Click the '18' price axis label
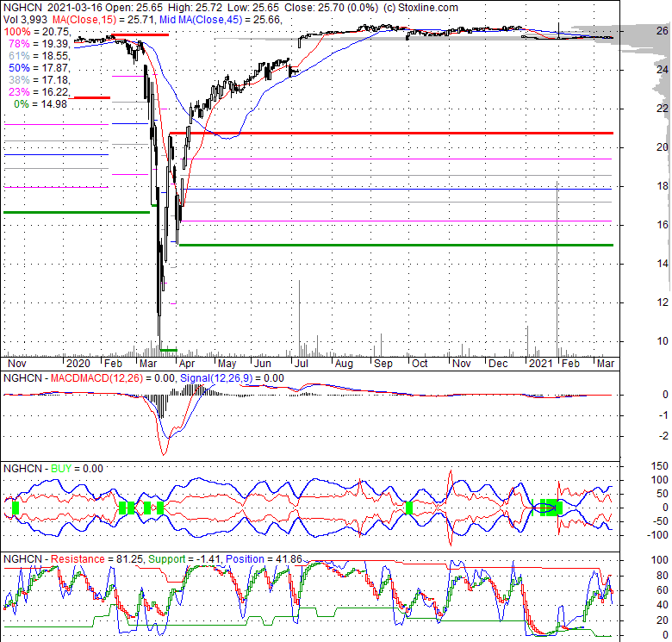 click(663, 186)
